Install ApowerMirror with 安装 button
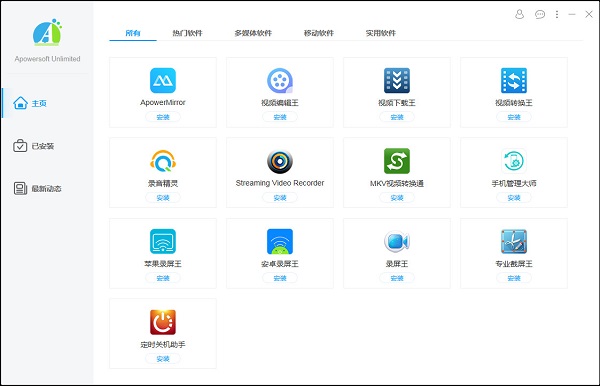Viewport: 600px width, 386px height. tap(163, 117)
